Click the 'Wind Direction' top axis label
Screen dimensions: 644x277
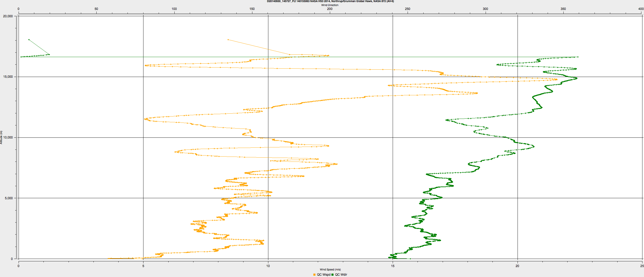(x=330, y=5)
